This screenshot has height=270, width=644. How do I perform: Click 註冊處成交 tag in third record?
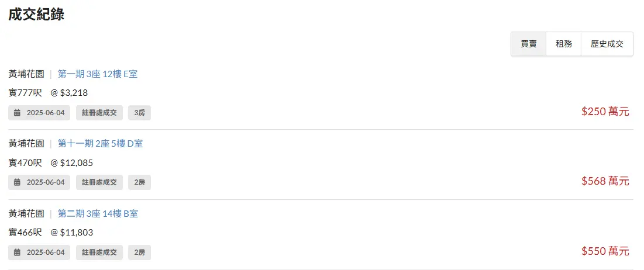pos(99,252)
